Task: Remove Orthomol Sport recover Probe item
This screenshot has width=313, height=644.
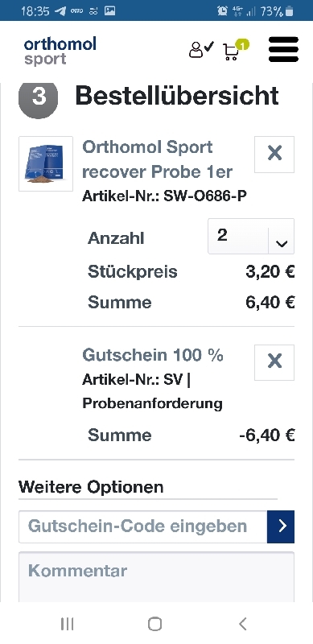Action: pyautogui.click(x=274, y=154)
